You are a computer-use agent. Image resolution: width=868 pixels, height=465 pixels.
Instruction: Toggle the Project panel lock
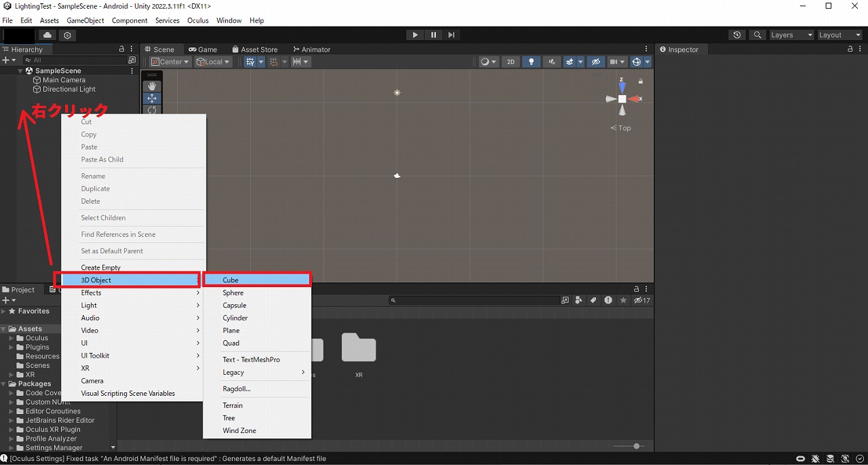pyautogui.click(x=636, y=289)
